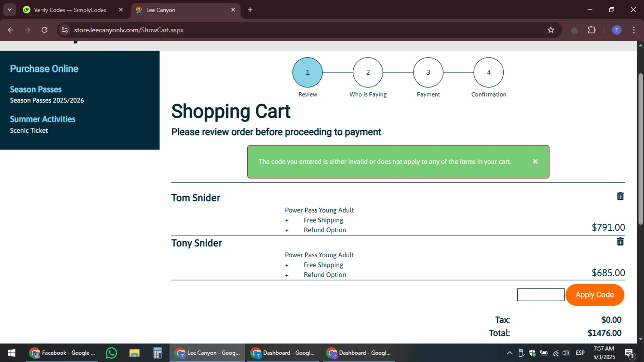This screenshot has width=644, height=362.
Task: Switch ESP keyboard language indicator
Action: [580, 353]
